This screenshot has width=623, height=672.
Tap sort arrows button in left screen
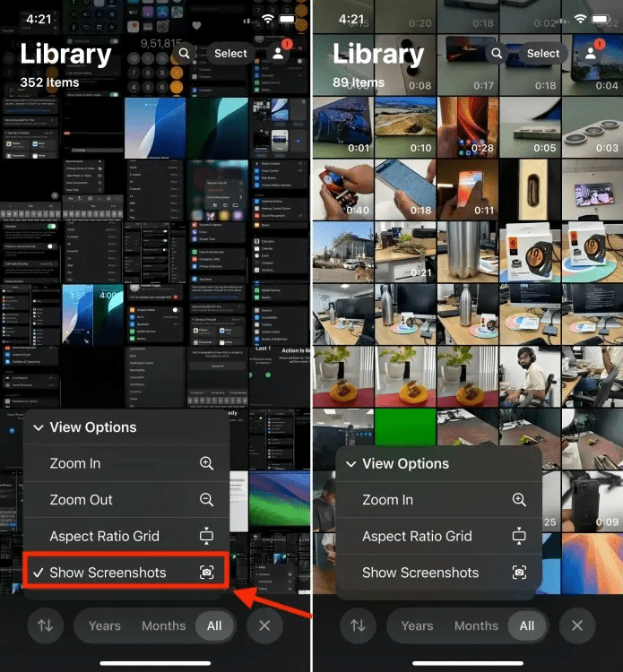point(46,625)
